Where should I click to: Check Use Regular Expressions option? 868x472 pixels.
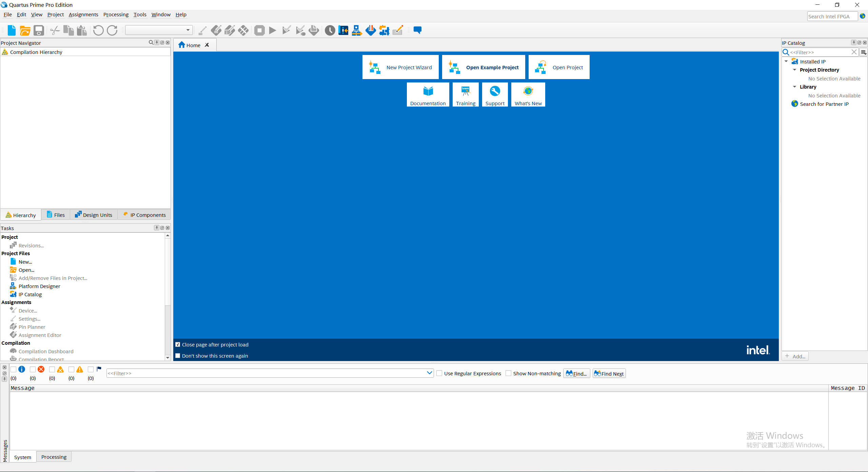(439, 373)
